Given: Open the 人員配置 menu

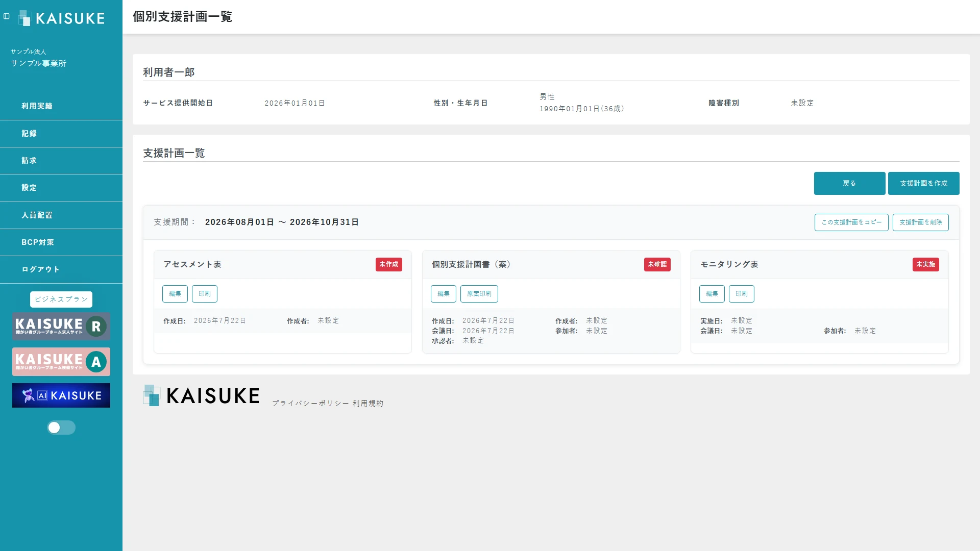Looking at the screenshot, I should point(61,215).
